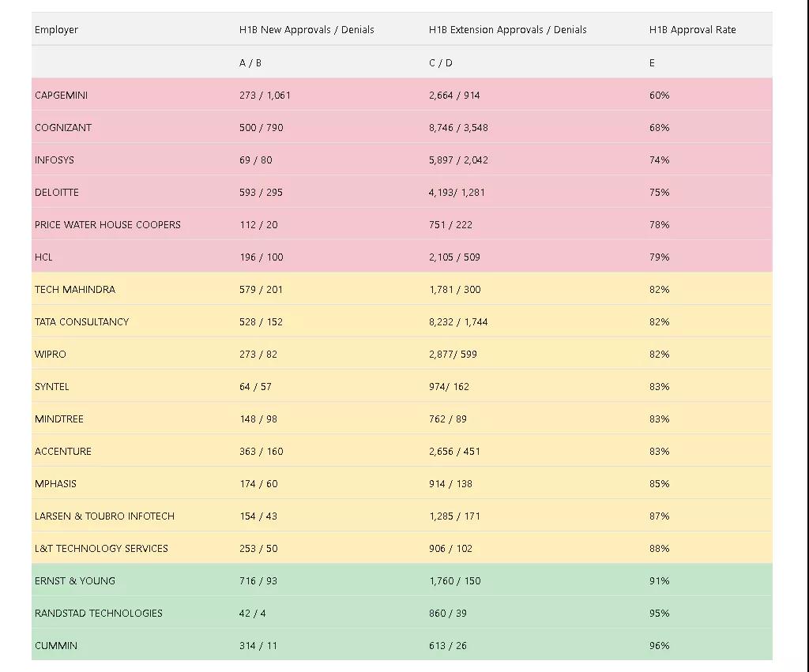Click the Employer column header
The image size is (809, 672).
(56, 30)
